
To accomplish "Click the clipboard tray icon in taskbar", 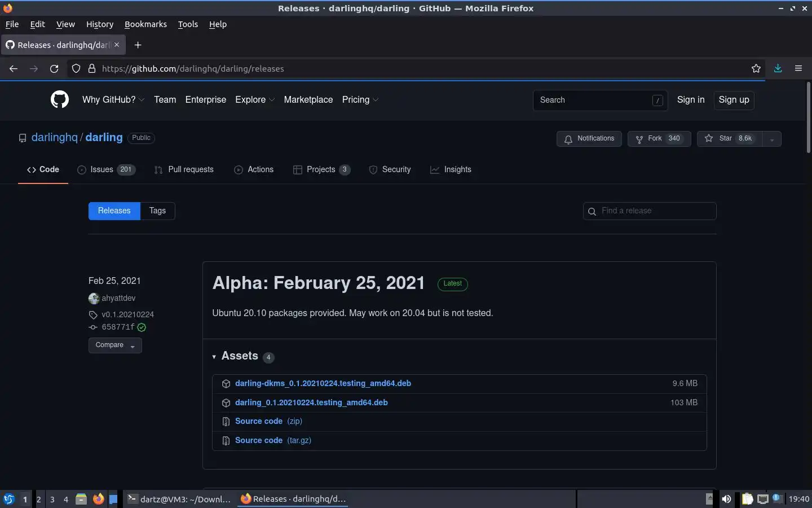I will [x=747, y=499].
